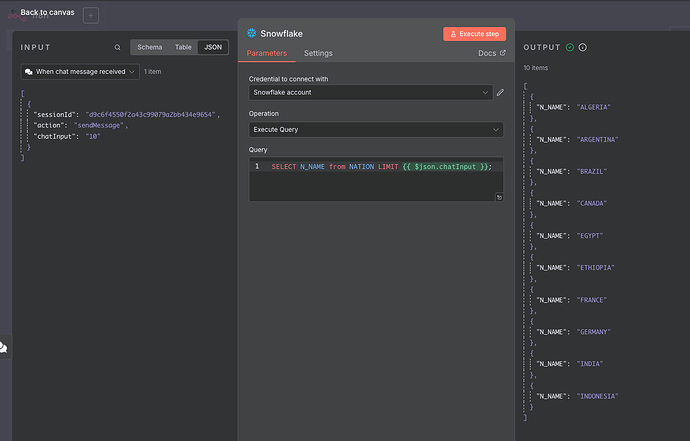Click the Snowflake node title
690x441 pixels.
(x=281, y=33)
